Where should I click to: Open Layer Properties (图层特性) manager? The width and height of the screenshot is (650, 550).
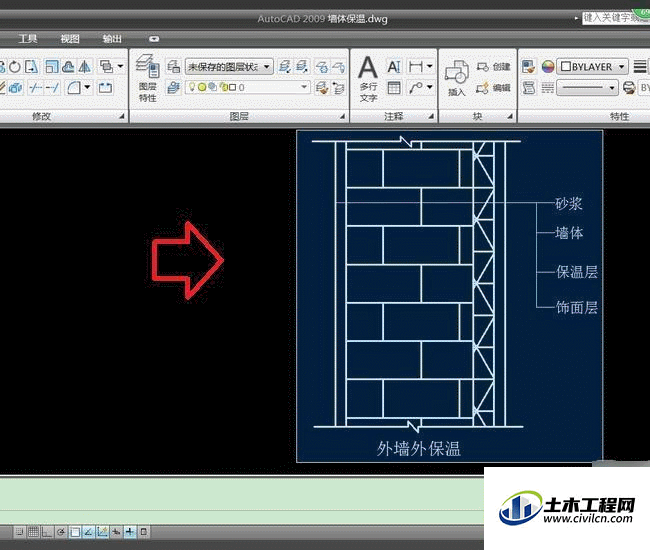point(148,78)
